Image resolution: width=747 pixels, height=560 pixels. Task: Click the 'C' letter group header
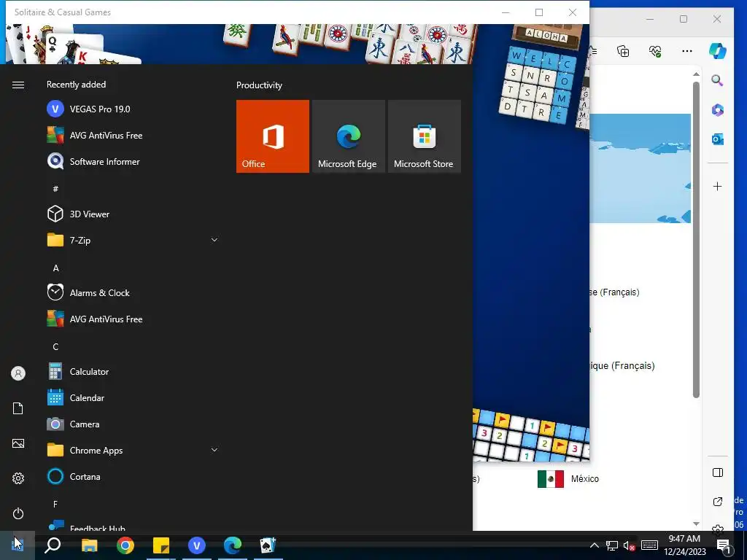pos(55,346)
